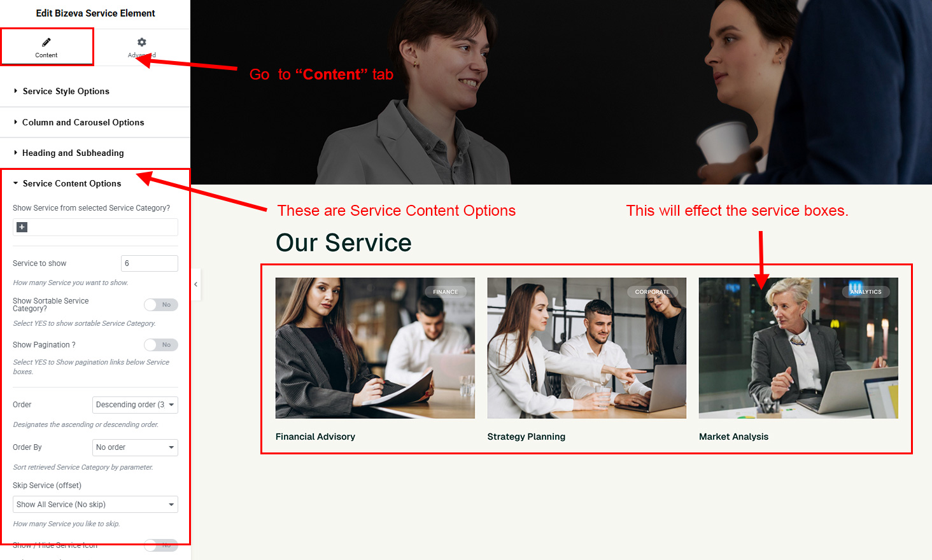Screen dimensions: 932x560
Task: Collapse the editor panel with the arrow handle
Action: pos(196,284)
